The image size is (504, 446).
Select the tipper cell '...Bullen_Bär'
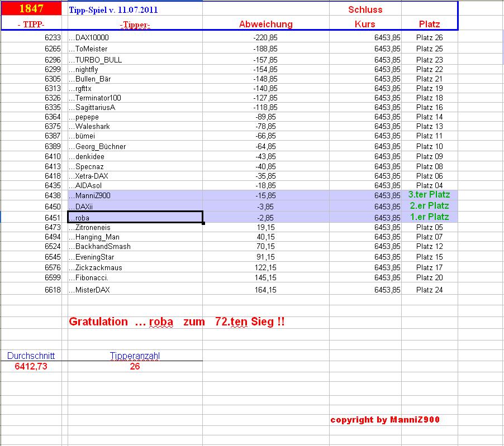point(135,79)
